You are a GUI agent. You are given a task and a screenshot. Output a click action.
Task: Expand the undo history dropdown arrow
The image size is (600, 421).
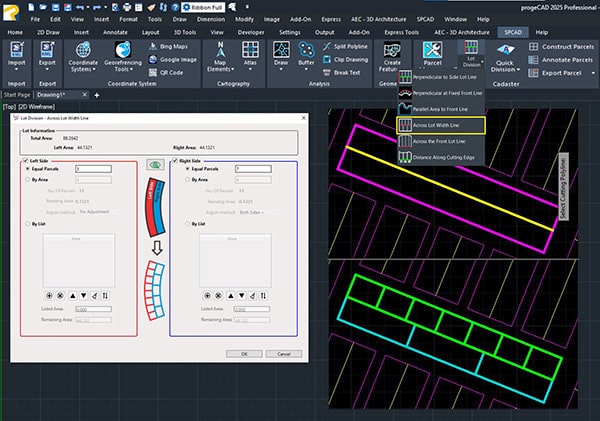[x=88, y=7]
